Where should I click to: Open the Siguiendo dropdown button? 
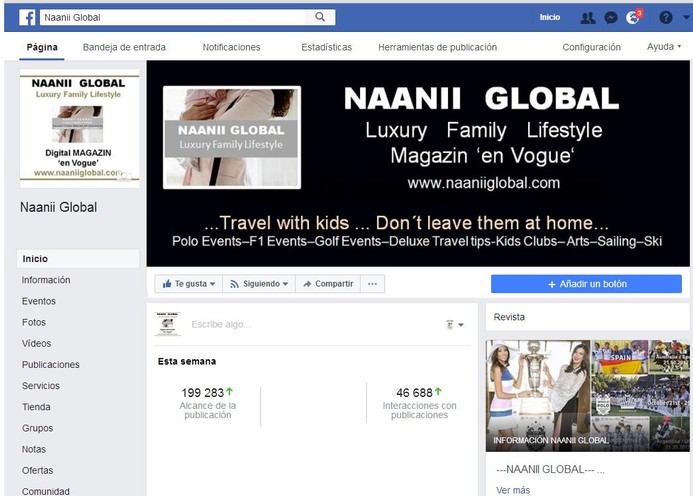click(259, 284)
